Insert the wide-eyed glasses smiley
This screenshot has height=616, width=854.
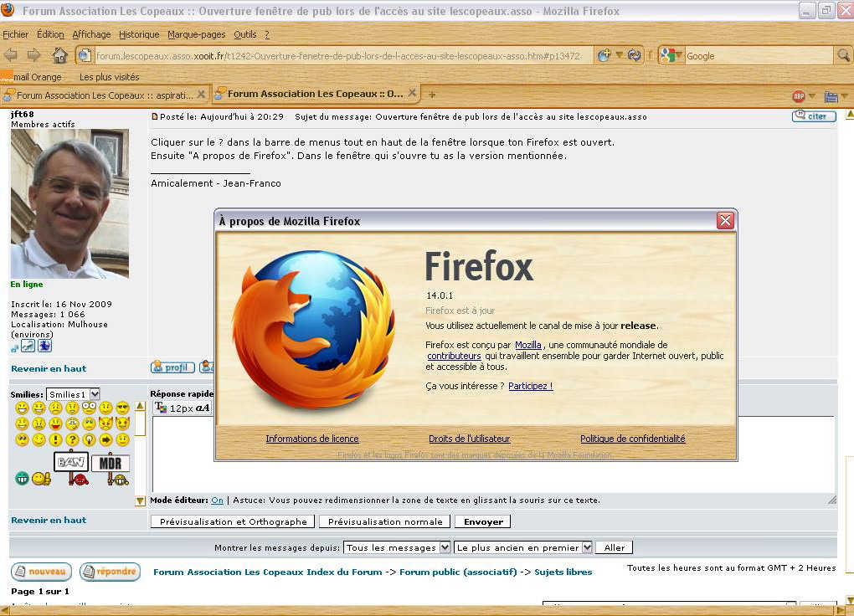tap(89, 408)
